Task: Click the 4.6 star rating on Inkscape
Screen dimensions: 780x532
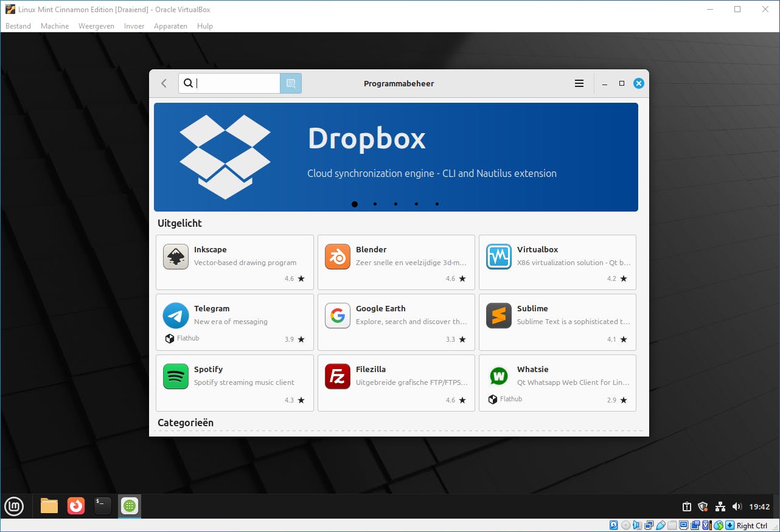Action: tap(294, 279)
